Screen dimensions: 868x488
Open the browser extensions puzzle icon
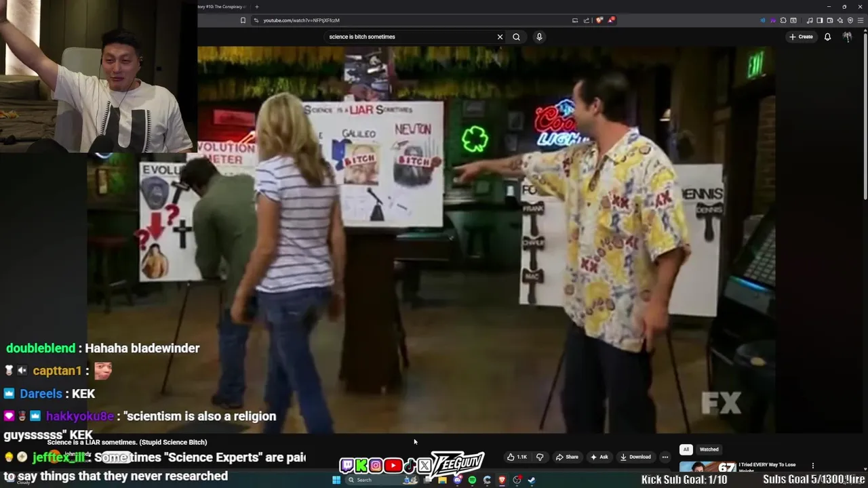pos(783,20)
